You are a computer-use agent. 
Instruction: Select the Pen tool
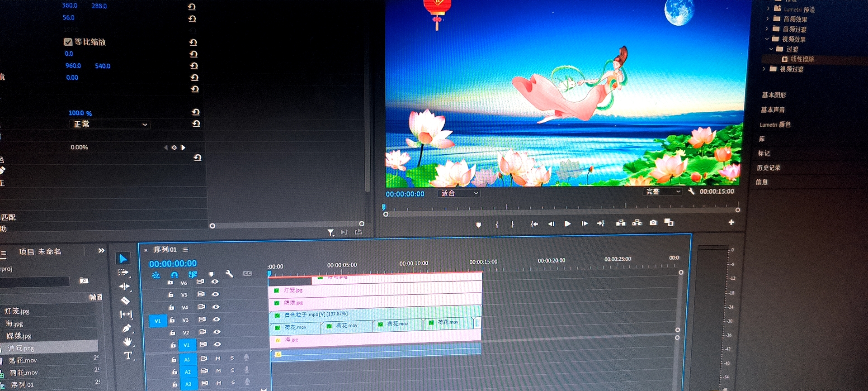click(x=127, y=328)
